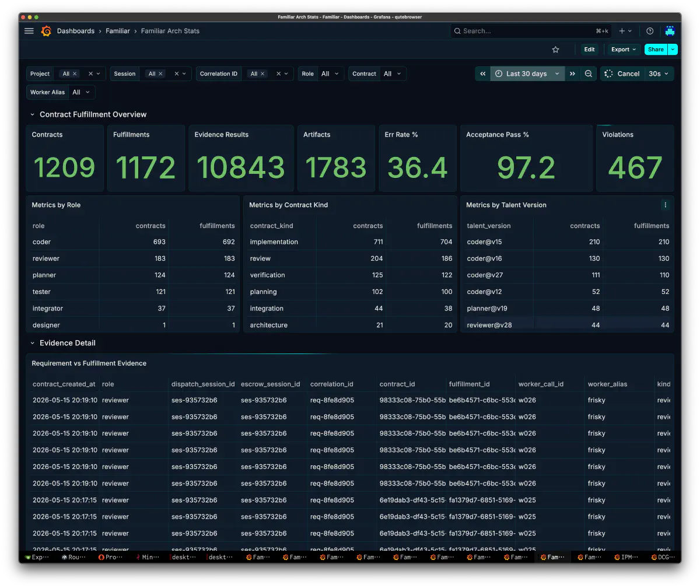Click the Violations stat value 467
This screenshot has height=588, width=700.
[635, 168]
